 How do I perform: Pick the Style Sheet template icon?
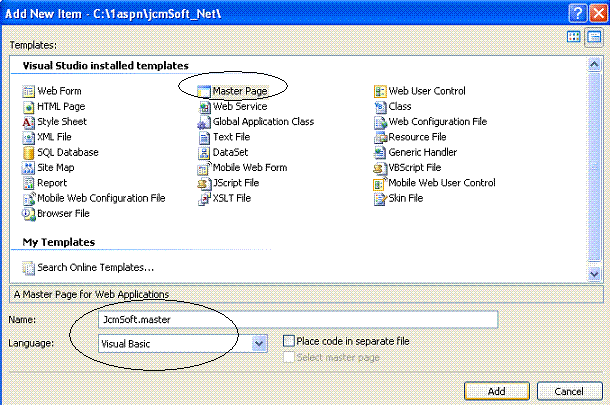tap(28, 122)
